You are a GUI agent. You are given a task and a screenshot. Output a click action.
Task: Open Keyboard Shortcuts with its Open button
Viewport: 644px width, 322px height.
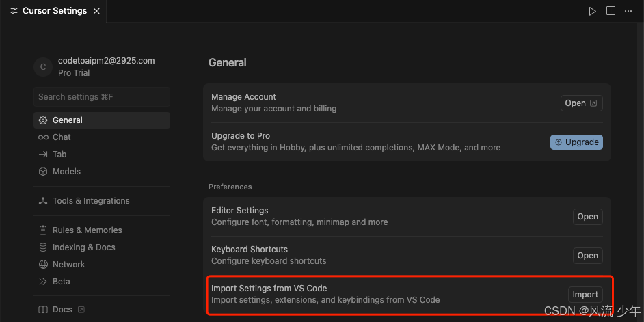[588, 256]
